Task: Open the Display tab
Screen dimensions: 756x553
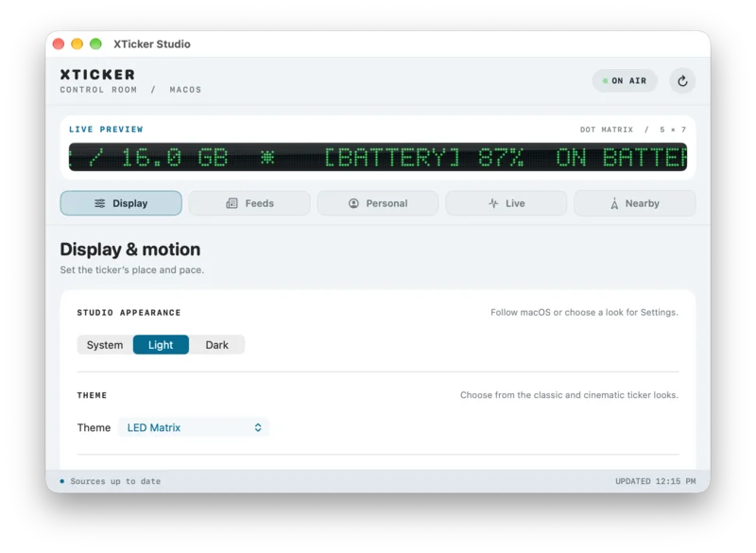Action: [121, 203]
